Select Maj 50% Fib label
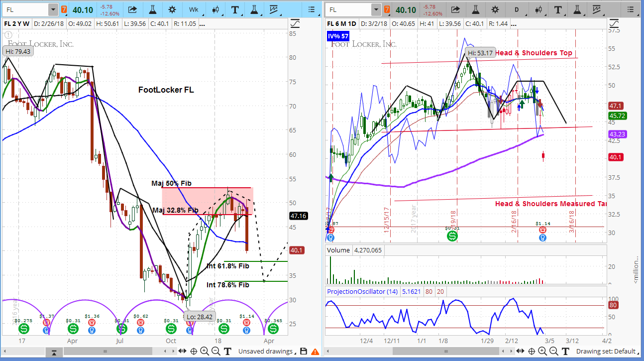The width and height of the screenshot is (644, 361). coord(171,184)
